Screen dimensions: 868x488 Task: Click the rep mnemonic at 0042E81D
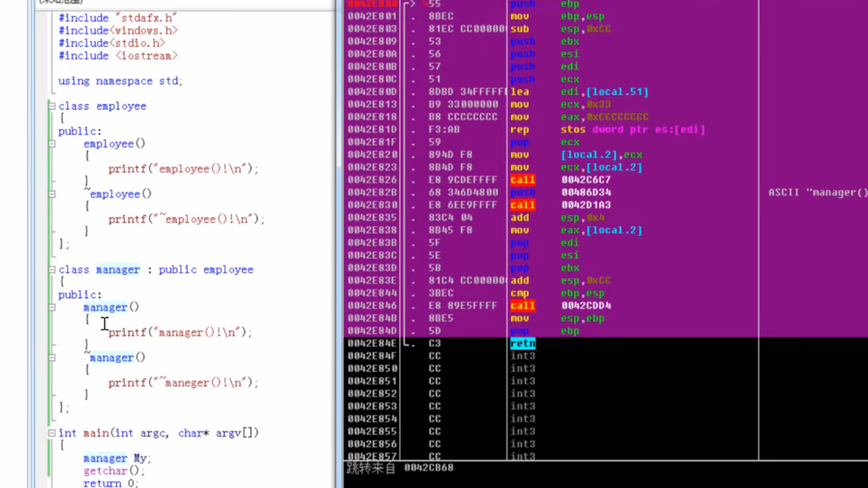pyautogui.click(x=520, y=130)
